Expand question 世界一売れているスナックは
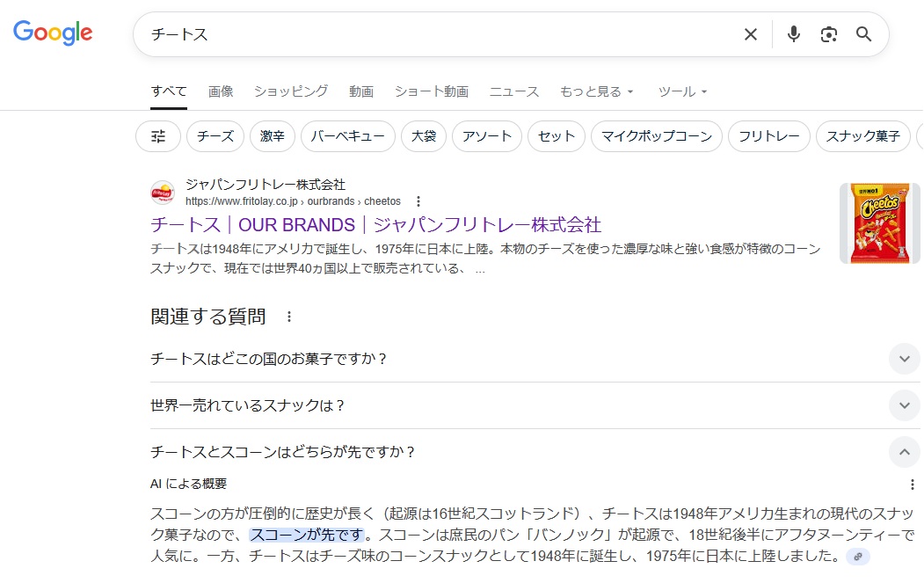This screenshot has height=583, width=924. (x=904, y=405)
